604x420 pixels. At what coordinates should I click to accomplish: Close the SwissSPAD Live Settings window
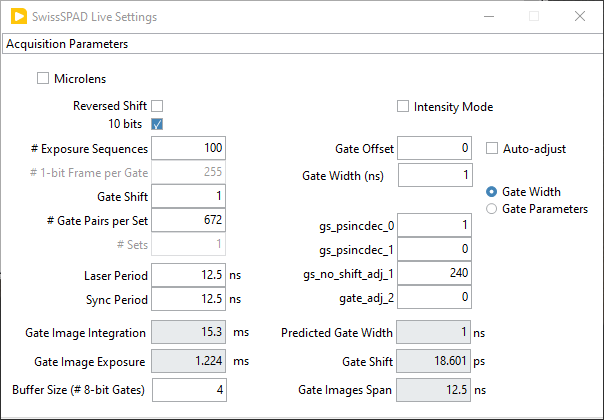[x=580, y=16]
